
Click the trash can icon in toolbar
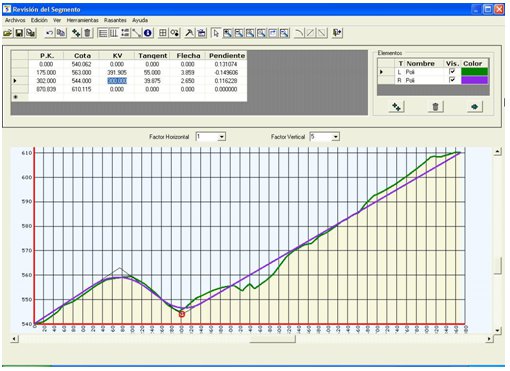pos(87,33)
